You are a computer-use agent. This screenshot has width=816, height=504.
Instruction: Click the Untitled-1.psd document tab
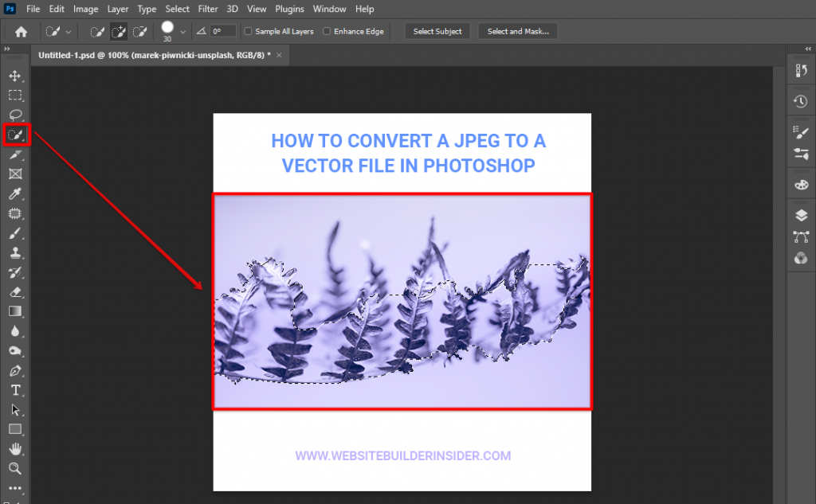point(151,56)
